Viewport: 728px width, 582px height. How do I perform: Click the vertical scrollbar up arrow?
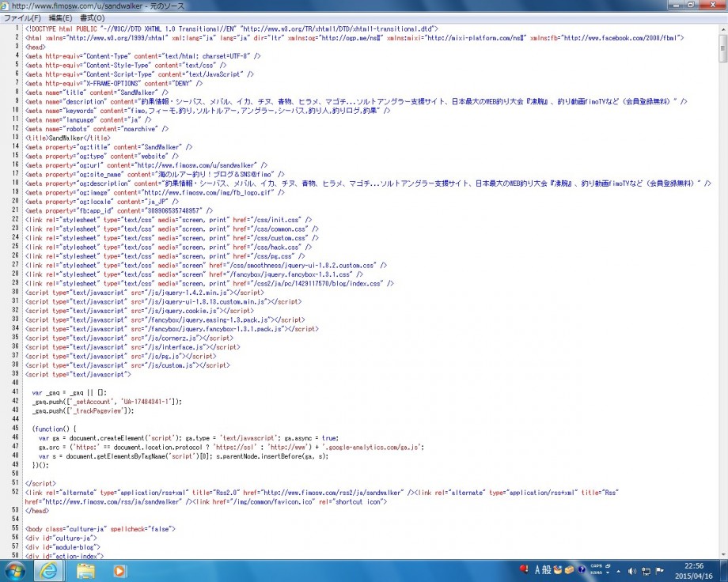723,28
